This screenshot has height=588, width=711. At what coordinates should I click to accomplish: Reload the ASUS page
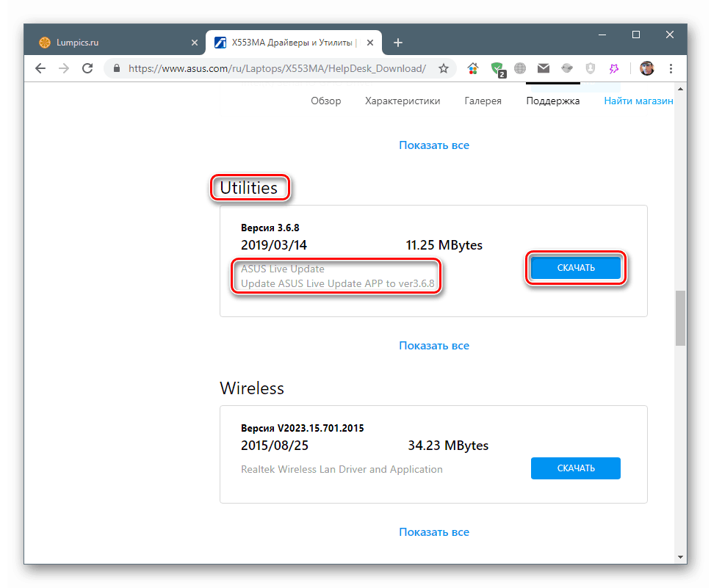(87, 68)
